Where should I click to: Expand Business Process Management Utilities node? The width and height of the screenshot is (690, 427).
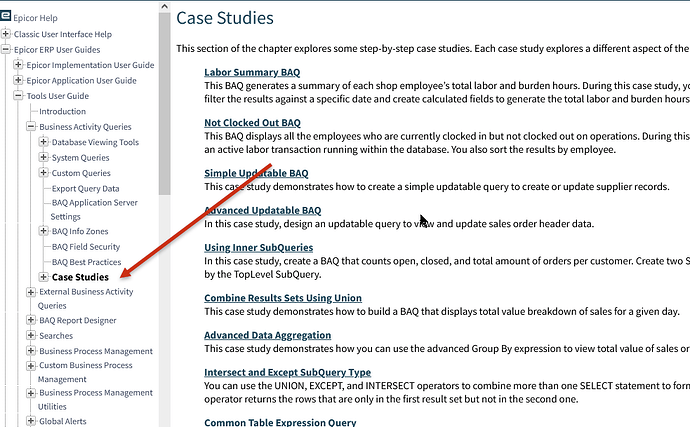(31, 393)
